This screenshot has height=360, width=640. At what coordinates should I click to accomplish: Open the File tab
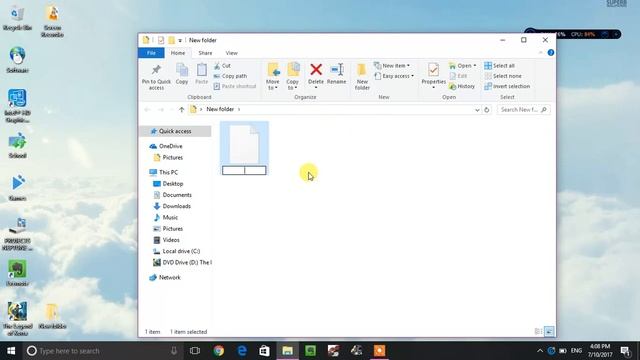click(x=151, y=53)
